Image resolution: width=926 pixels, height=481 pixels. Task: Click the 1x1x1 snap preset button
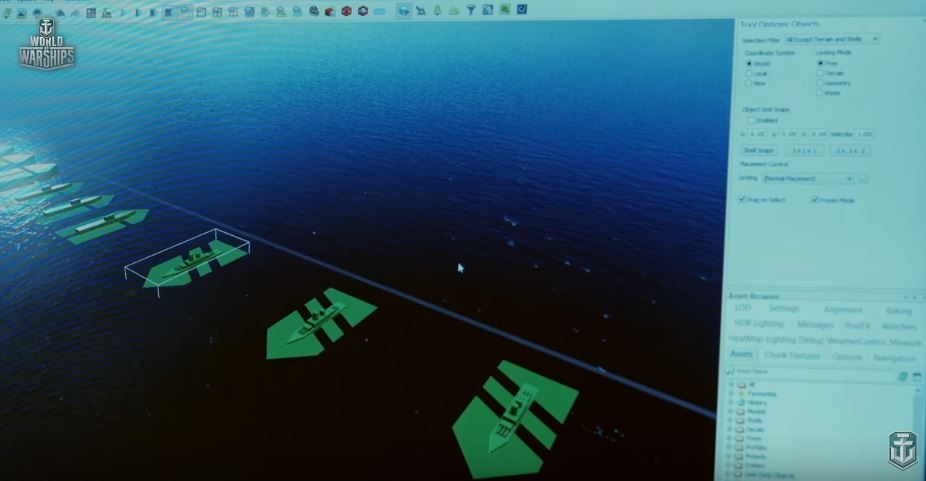click(x=804, y=151)
